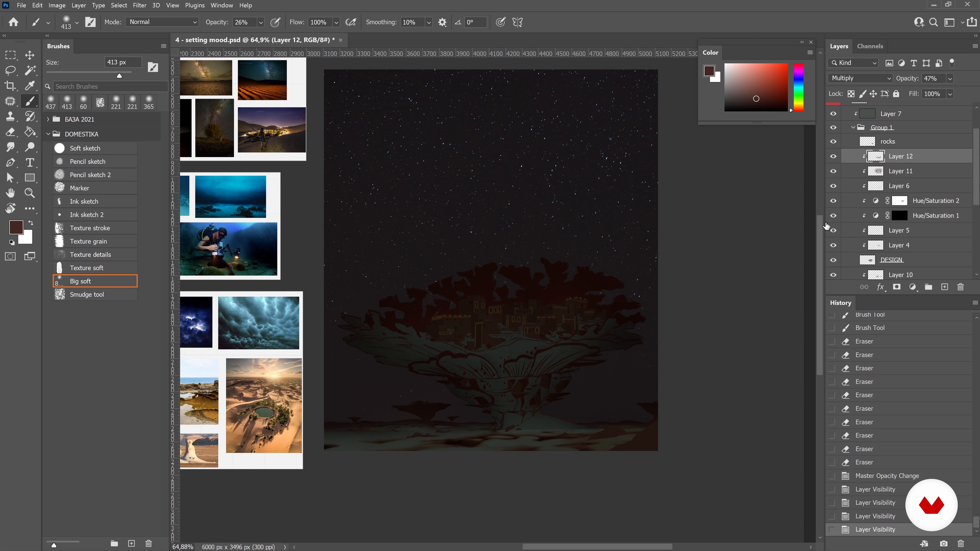Click the hue spectrum slider in Color panel
This screenshot has height=551, width=980.
[799, 87]
